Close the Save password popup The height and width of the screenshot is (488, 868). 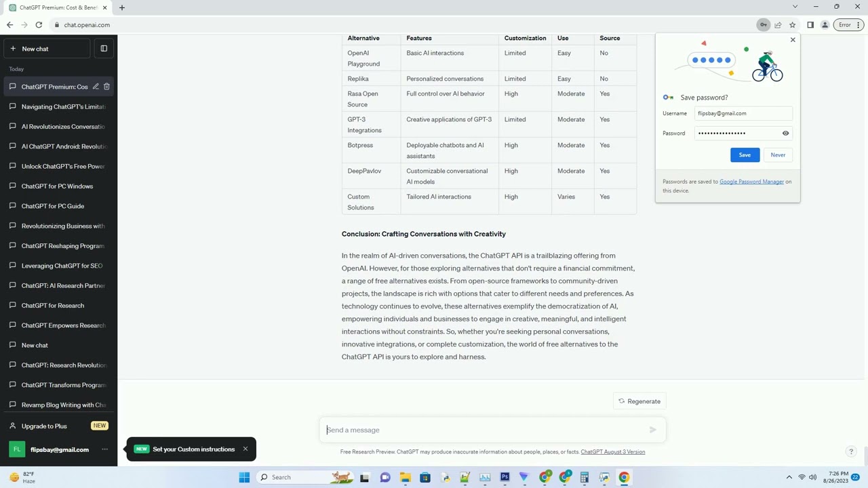[x=793, y=40]
